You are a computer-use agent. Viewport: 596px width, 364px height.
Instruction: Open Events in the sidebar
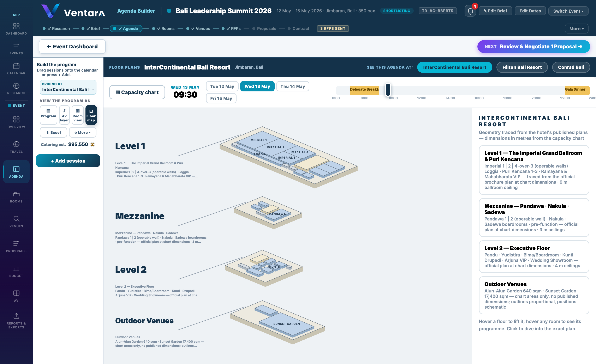(x=16, y=49)
